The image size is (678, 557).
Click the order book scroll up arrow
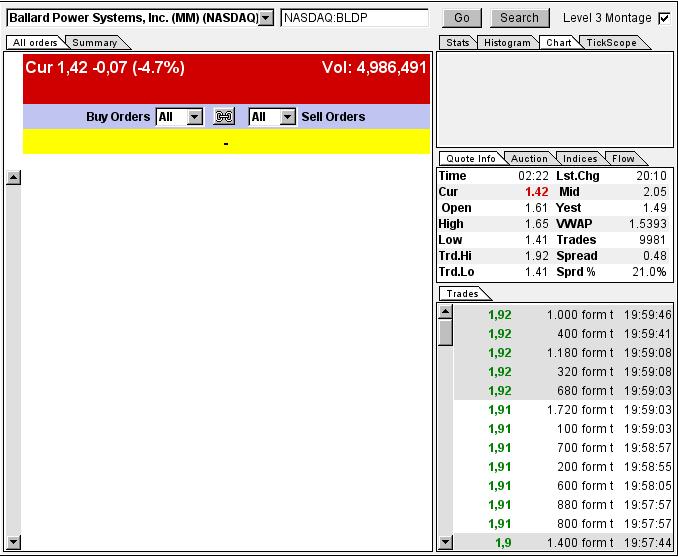pos(13,177)
